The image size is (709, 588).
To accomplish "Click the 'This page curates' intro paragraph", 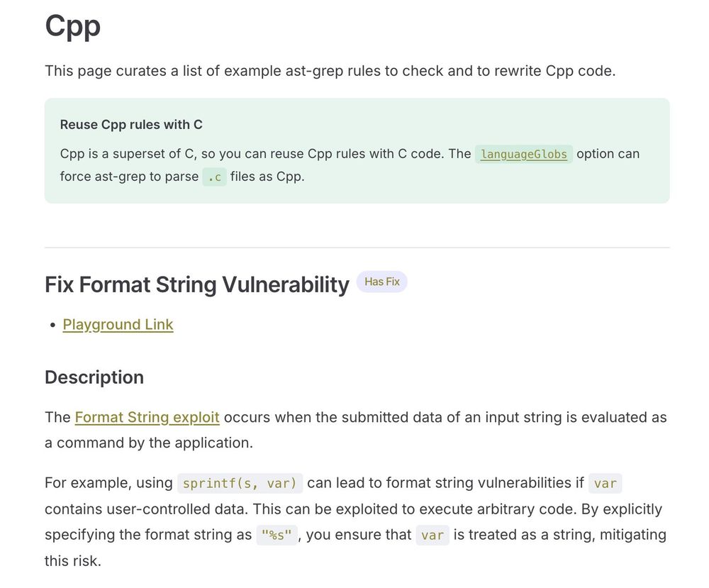I will 330,71.
